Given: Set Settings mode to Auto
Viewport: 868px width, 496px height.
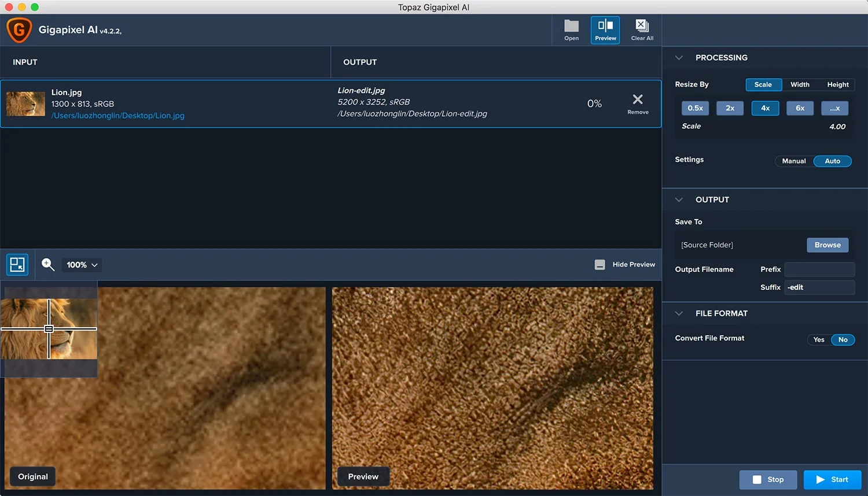Looking at the screenshot, I should click(x=832, y=161).
